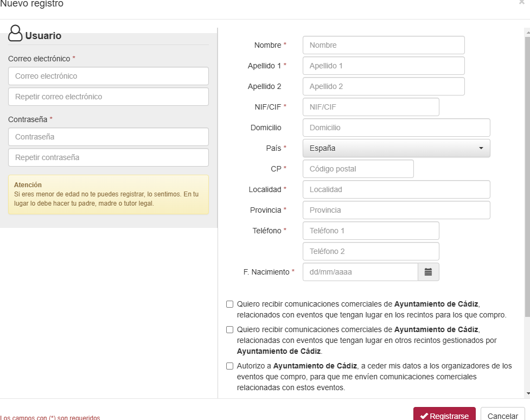Focus the NIF/CIF input box

point(371,107)
